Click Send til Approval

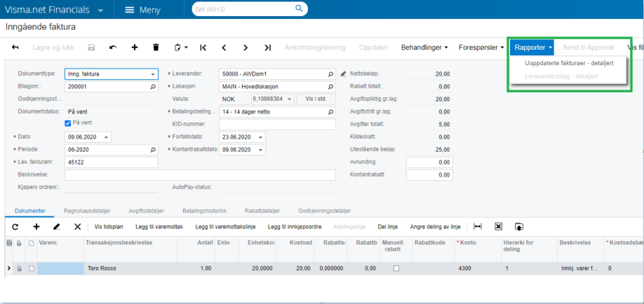(588, 48)
